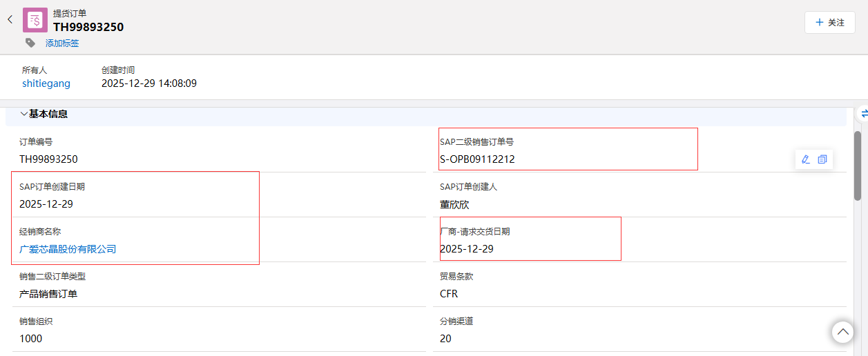Open owner shitiegang profile link
The width and height of the screenshot is (868, 356).
coord(46,83)
